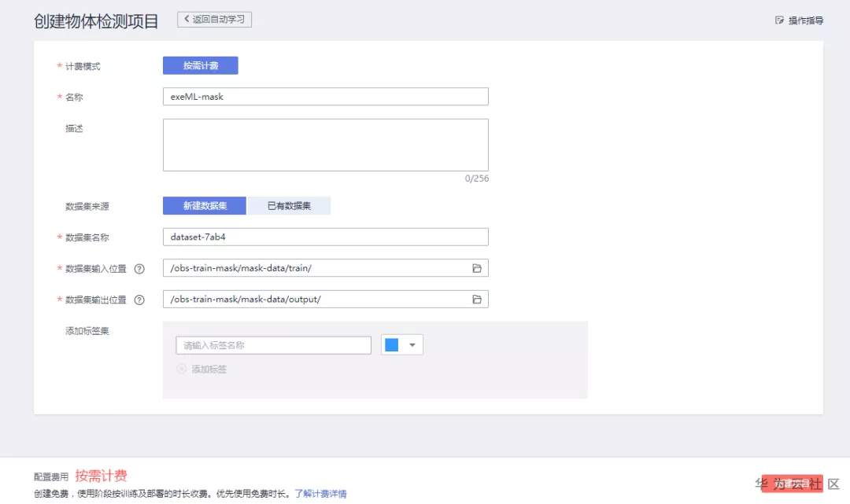Image resolution: width=850 pixels, height=504 pixels.
Task: Browse folder for dataset input path
Action: pos(477,268)
